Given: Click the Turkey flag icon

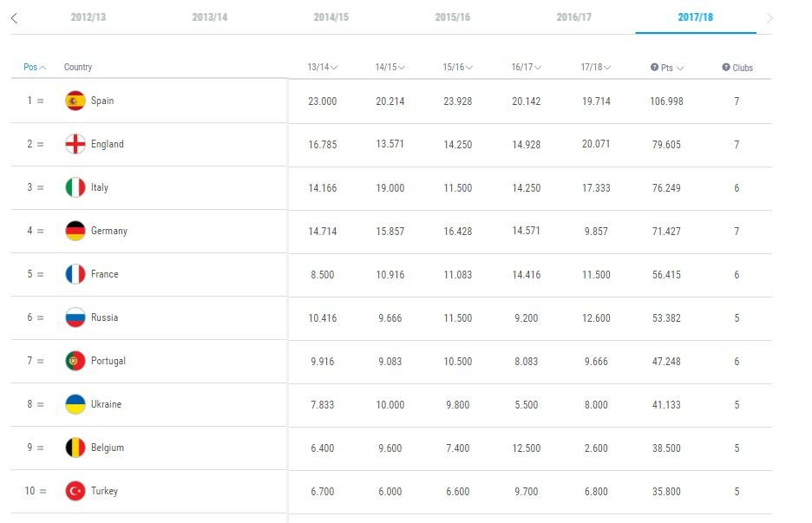Looking at the screenshot, I should [x=75, y=491].
